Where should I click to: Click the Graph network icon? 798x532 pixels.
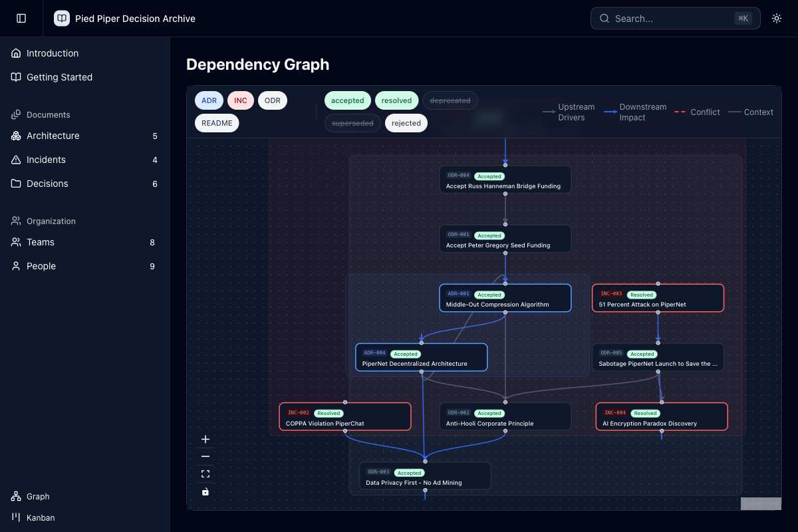pos(16,497)
